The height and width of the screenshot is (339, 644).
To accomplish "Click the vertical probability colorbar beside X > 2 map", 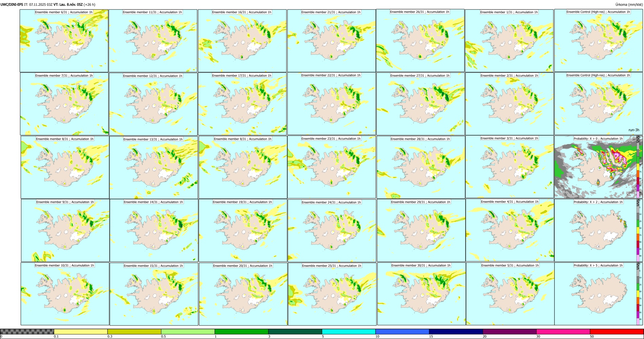I will click(x=638, y=230).
